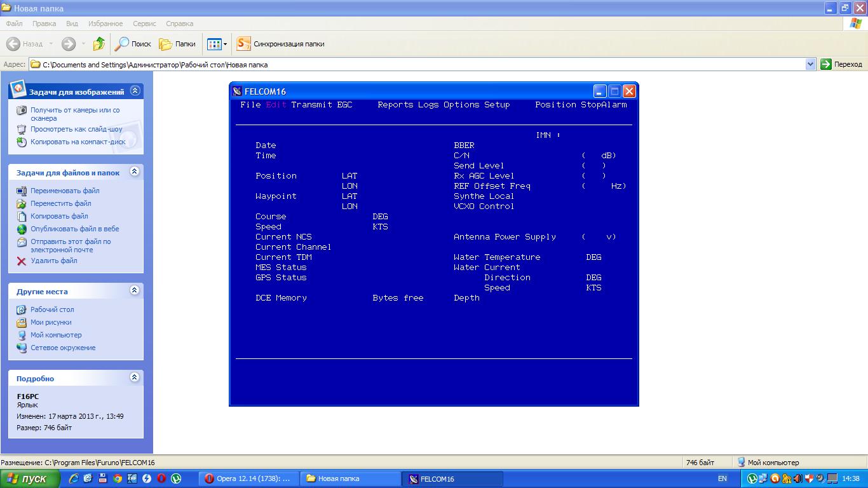Collapse the Задачи для изображений panel

point(135,91)
